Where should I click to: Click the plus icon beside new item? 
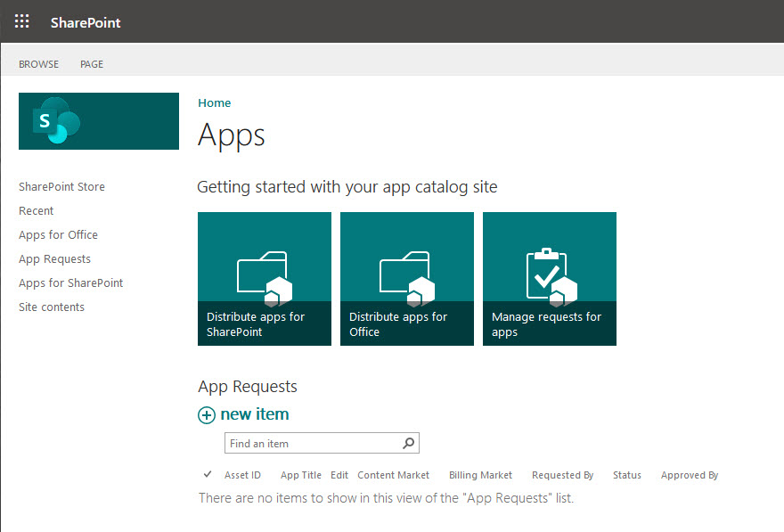(207, 415)
